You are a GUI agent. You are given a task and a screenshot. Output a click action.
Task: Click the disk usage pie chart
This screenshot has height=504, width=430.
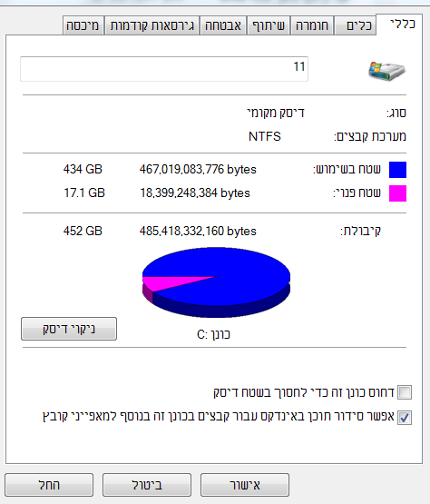click(x=216, y=282)
